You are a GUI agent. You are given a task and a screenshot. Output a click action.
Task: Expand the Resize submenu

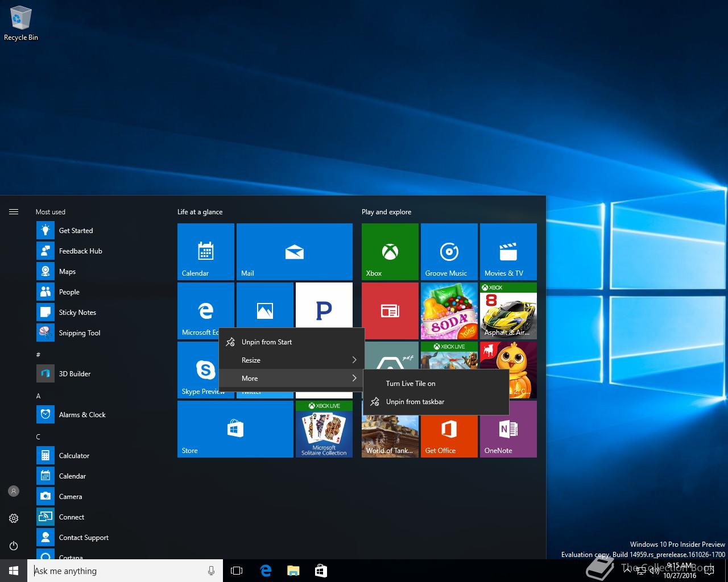click(291, 360)
